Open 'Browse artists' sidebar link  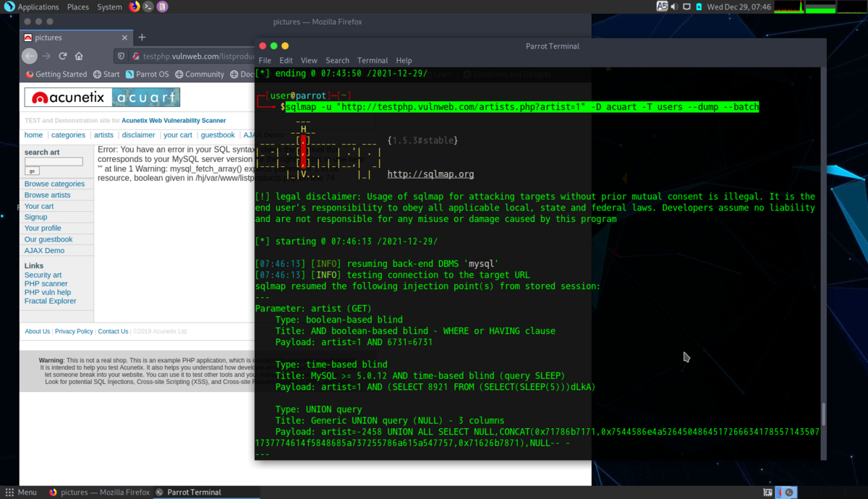48,195
